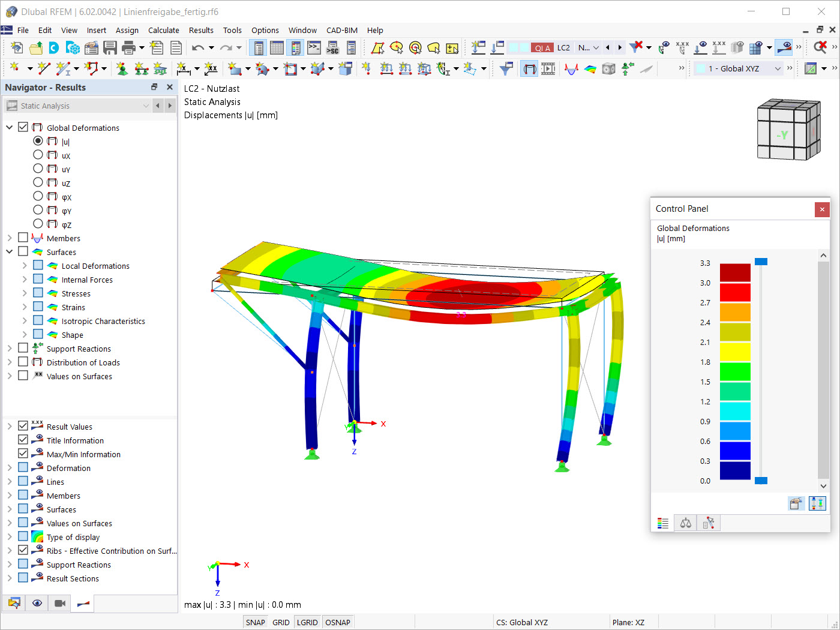Click the Undo arrow icon

[x=198, y=48]
